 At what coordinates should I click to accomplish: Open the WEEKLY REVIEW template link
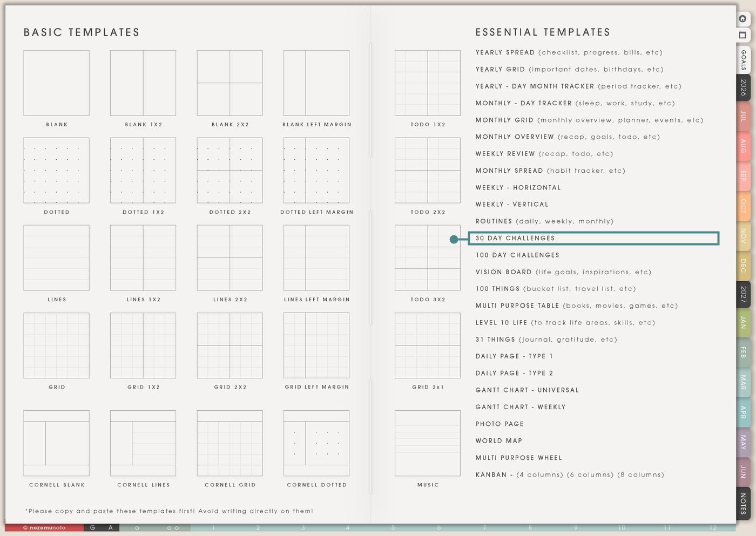pyautogui.click(x=544, y=154)
